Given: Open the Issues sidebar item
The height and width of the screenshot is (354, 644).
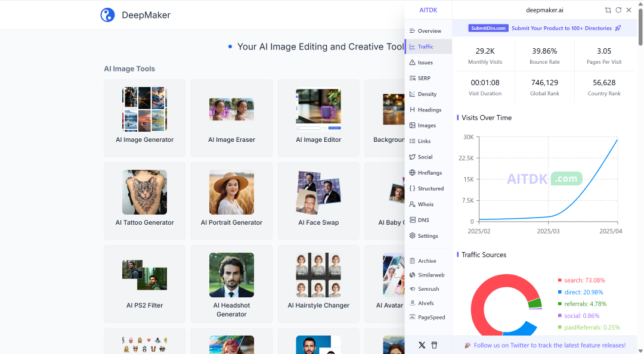Looking at the screenshot, I should coord(428,63).
